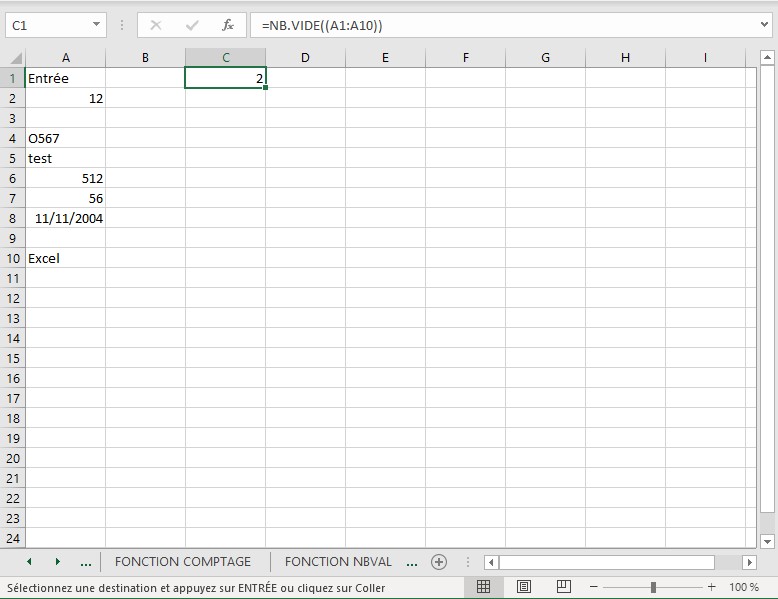Image resolution: width=778 pixels, height=599 pixels.
Task: Switch to Page Layout view icon
Action: 523,587
